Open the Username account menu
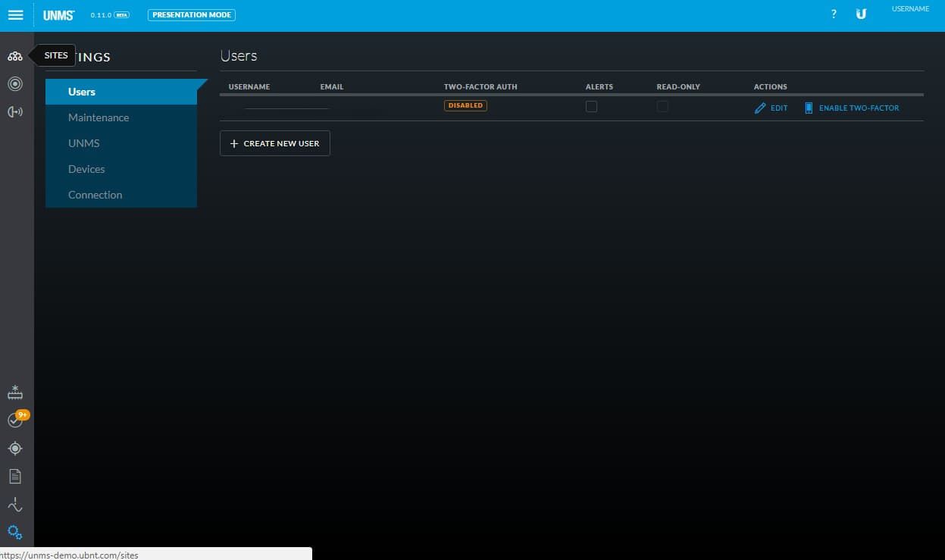Viewport: 945px width, 560px height. [910, 9]
